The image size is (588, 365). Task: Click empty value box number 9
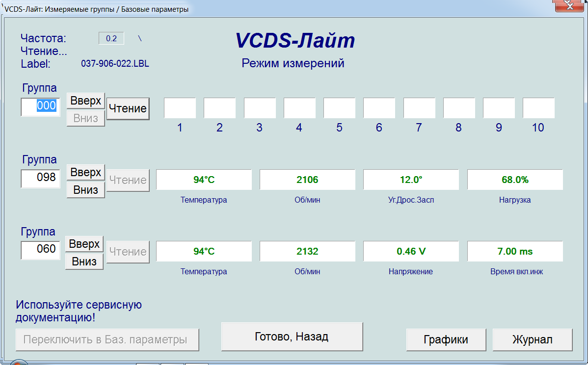click(499, 108)
